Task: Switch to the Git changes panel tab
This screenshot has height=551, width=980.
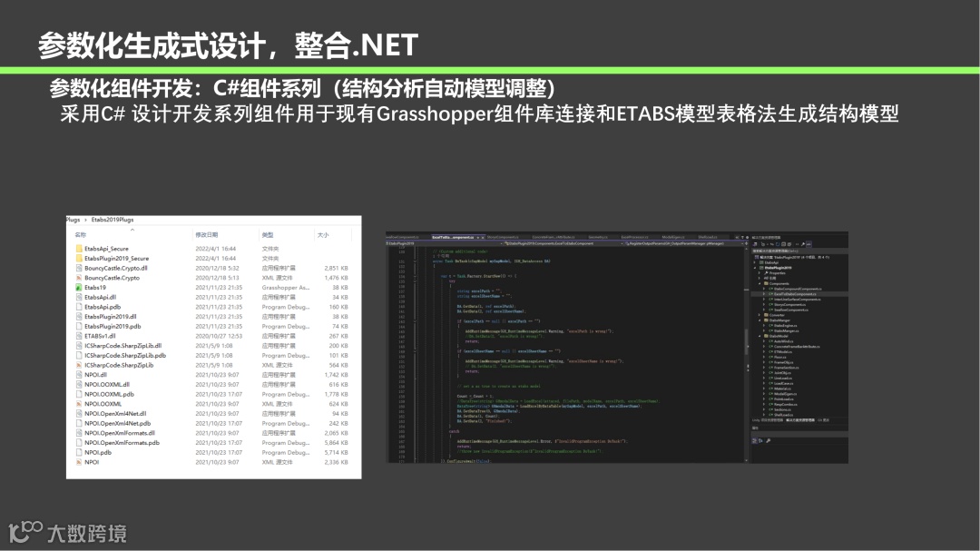Action: pos(823,420)
